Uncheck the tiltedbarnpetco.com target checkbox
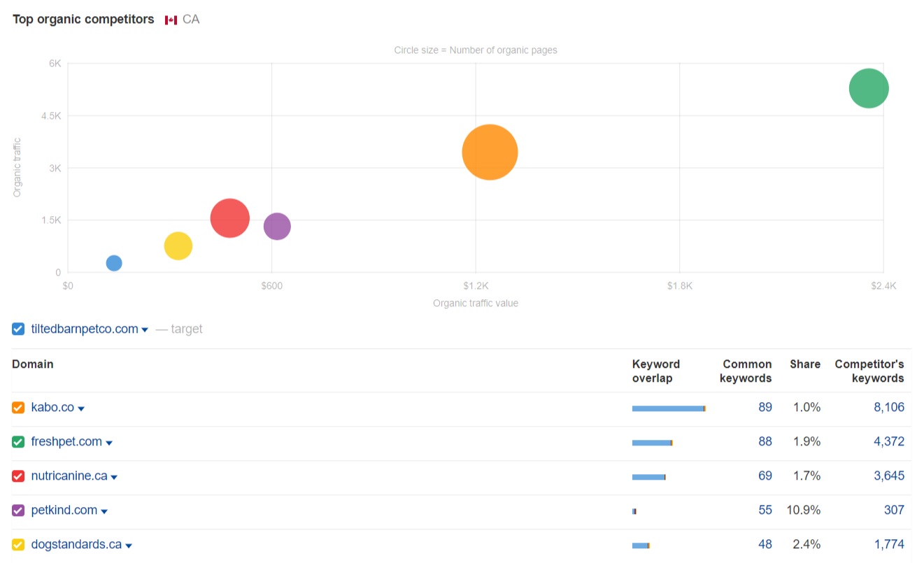Screen dimensions: 924x563 point(18,329)
